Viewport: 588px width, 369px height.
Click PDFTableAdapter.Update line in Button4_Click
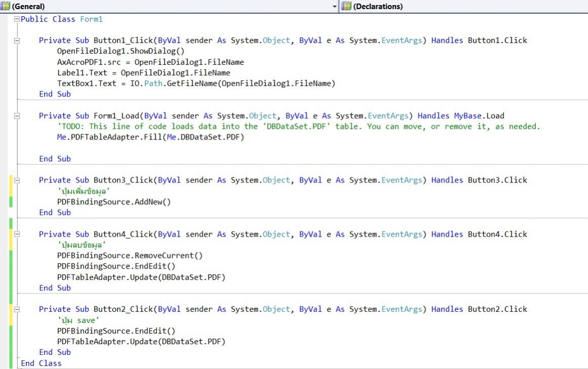[x=141, y=277]
